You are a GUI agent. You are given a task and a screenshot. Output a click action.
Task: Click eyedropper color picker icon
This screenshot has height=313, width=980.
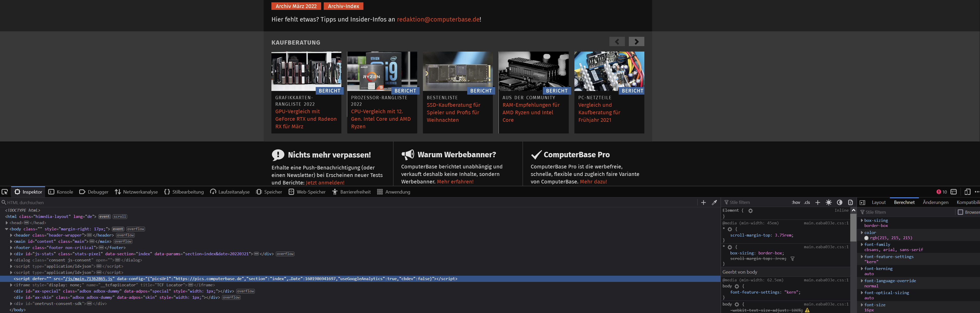(715, 203)
